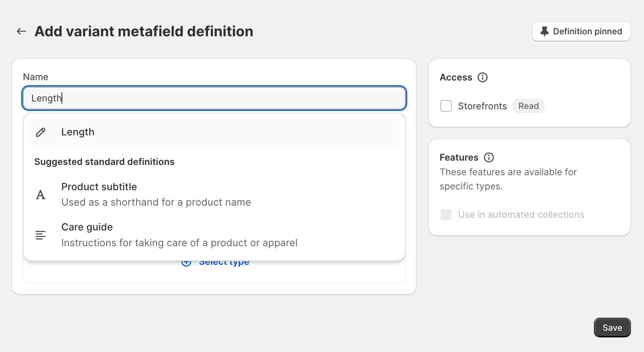Click the Save button

612,328
